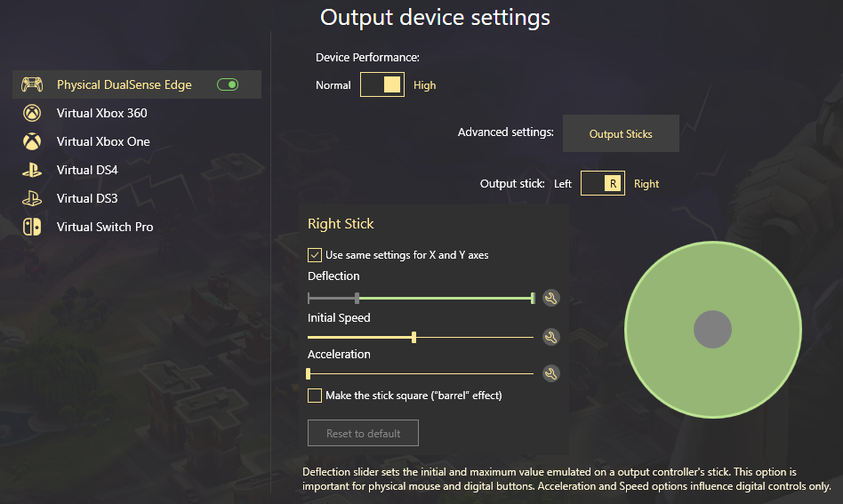This screenshot has width=843, height=504.
Task: Click the Reset to default button
Action: point(363,433)
